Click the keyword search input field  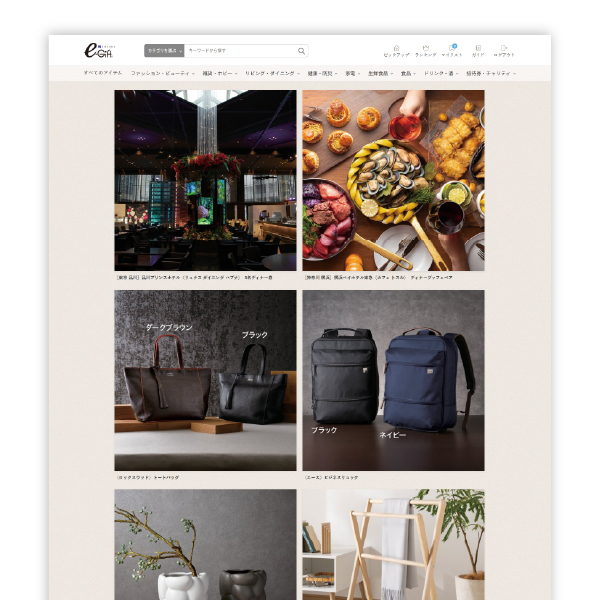pos(238,51)
